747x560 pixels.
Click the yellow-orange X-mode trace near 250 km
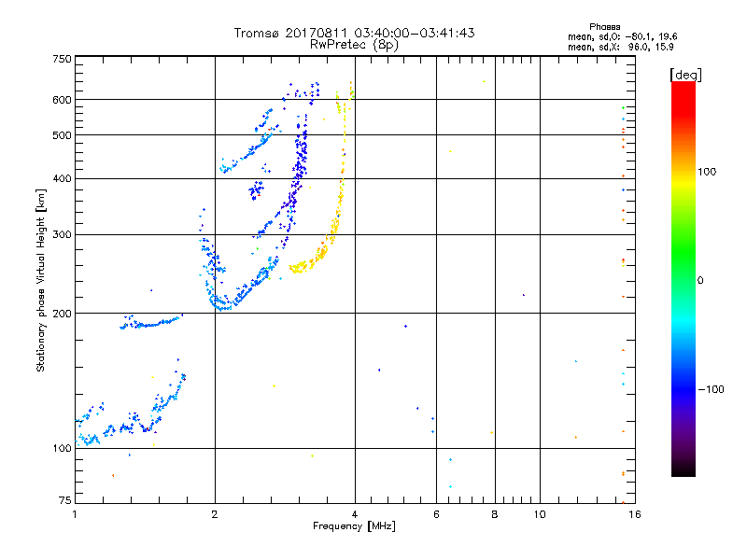300,267
